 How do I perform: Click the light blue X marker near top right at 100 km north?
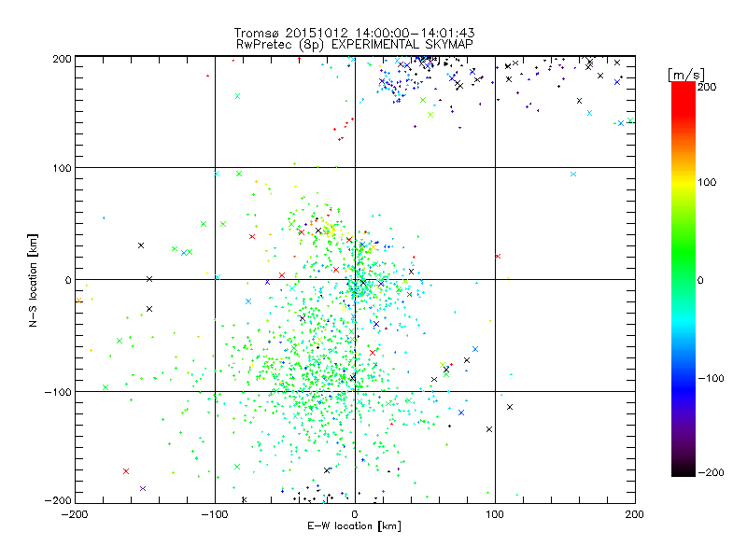(573, 175)
